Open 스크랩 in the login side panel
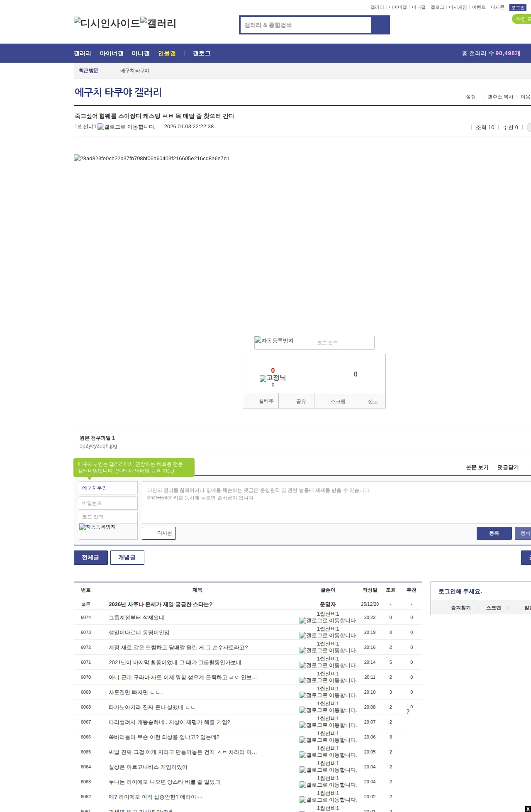Screen dimensions: 531x812 (x=494, y=608)
